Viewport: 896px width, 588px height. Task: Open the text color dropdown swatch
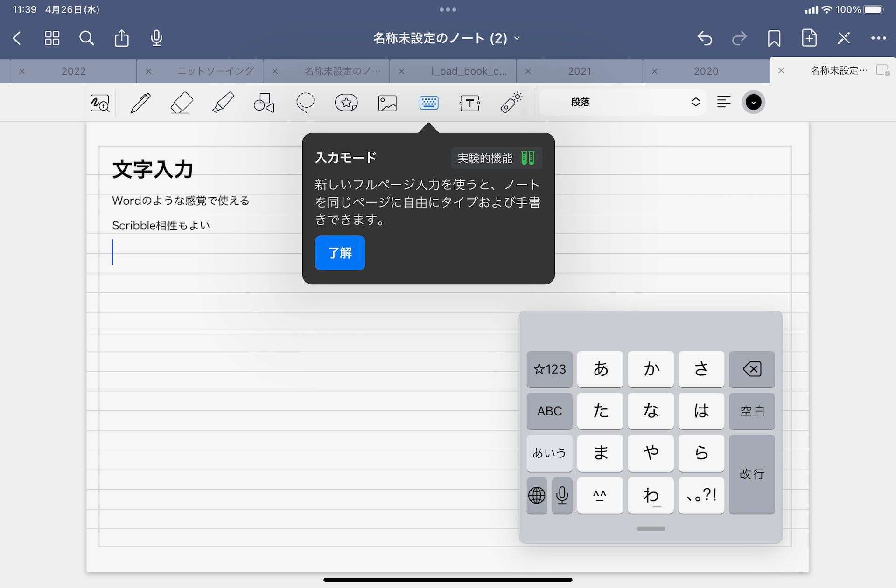click(x=753, y=102)
